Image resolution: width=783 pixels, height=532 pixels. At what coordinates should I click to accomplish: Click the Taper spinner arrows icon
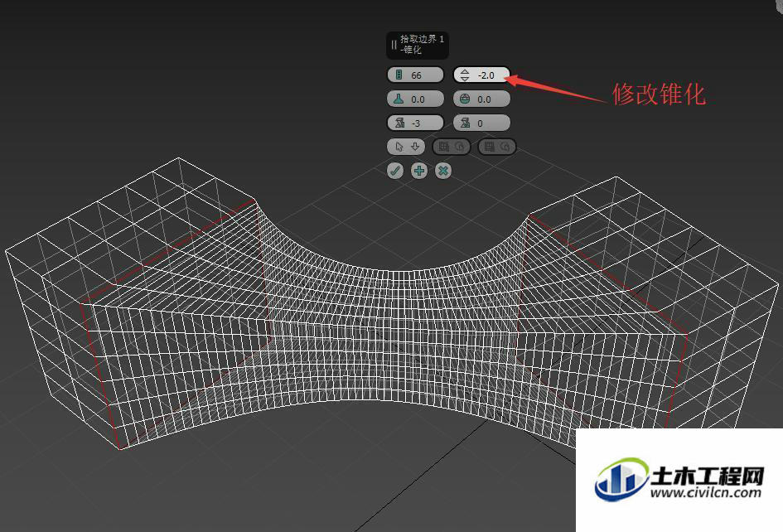[465, 75]
